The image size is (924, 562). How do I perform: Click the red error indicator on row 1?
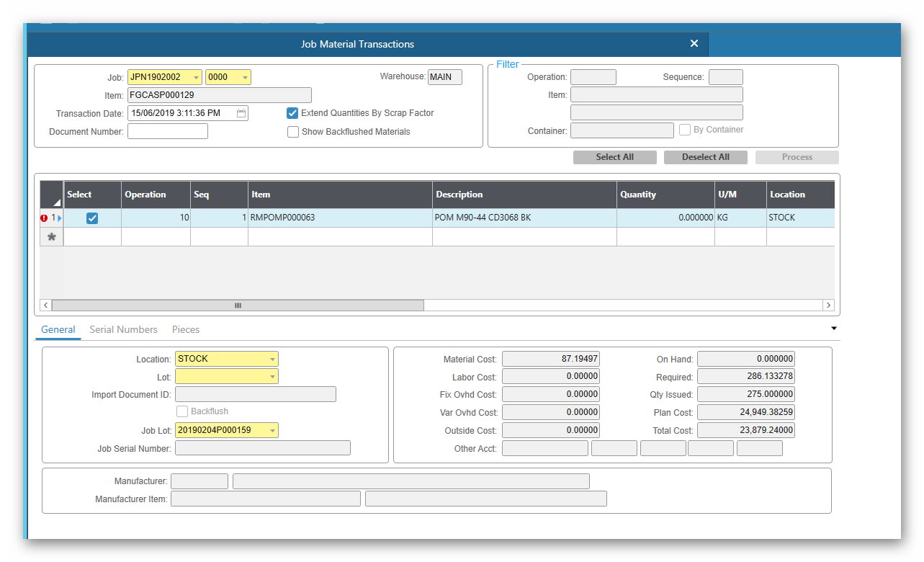point(42,218)
